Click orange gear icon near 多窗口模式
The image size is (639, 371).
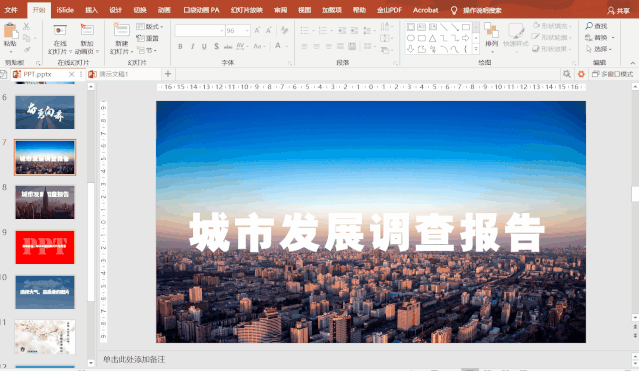point(581,74)
